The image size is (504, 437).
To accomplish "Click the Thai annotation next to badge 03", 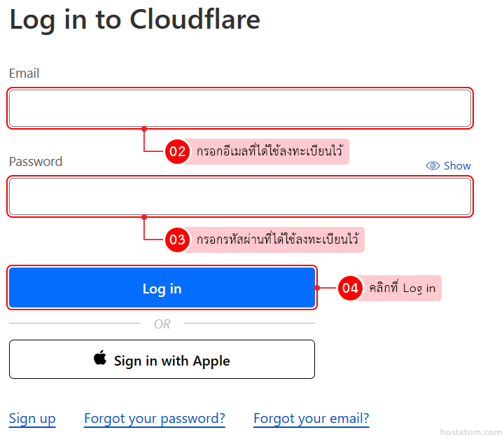I will point(278,240).
